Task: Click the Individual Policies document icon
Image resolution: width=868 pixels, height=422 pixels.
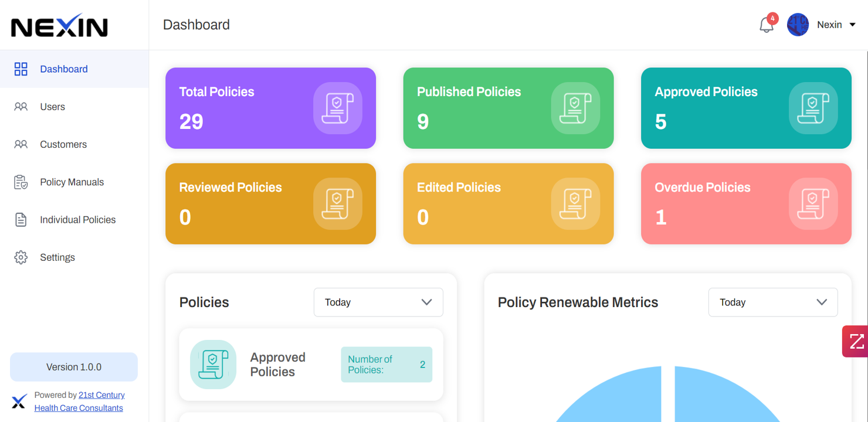Action: [21, 220]
